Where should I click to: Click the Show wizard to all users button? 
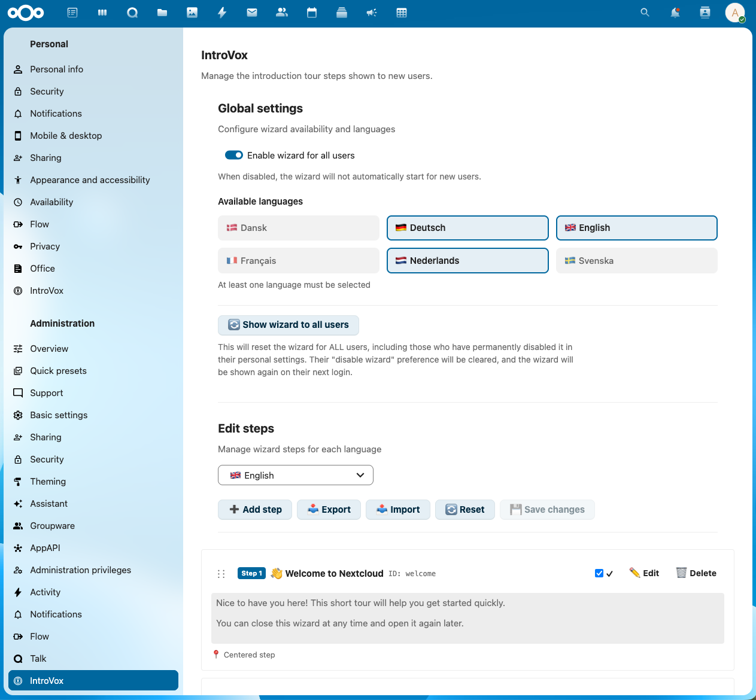289,325
